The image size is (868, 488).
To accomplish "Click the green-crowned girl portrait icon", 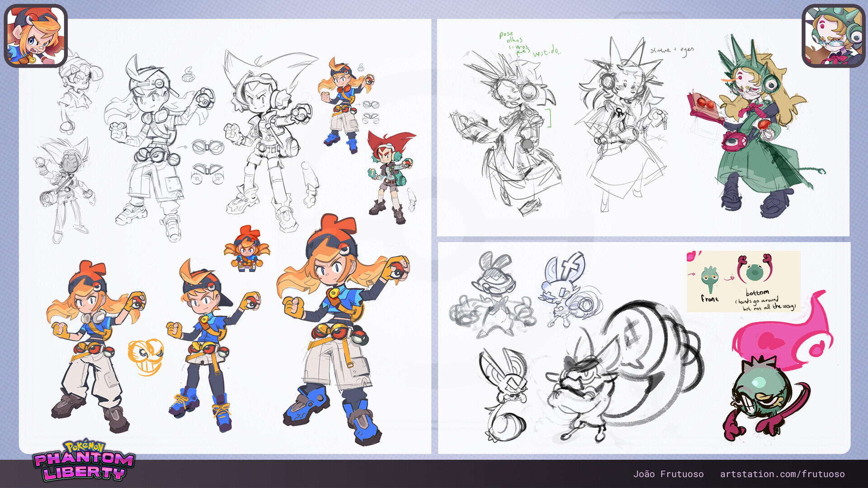I will pos(833,36).
